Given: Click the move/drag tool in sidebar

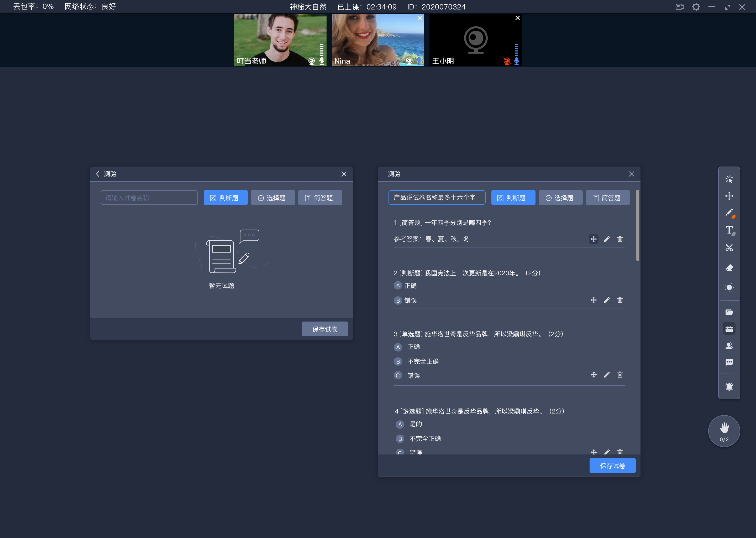Looking at the screenshot, I should click(729, 196).
